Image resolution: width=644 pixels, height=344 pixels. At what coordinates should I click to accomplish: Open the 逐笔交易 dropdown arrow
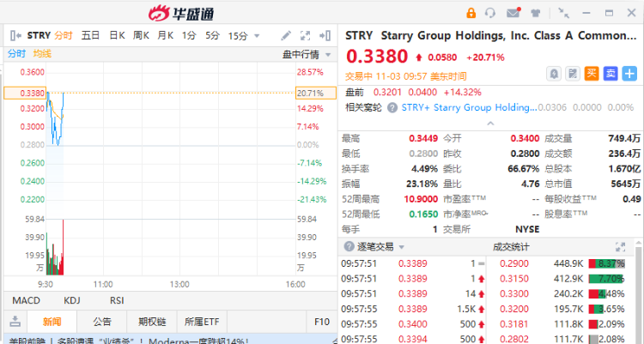coord(401,247)
